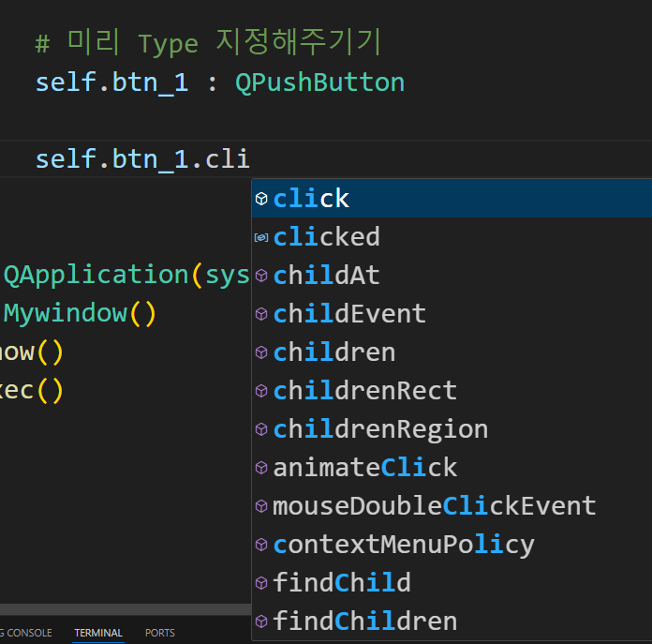Click method icon beside findChild
The width and height of the screenshot is (652, 644).
(261, 583)
